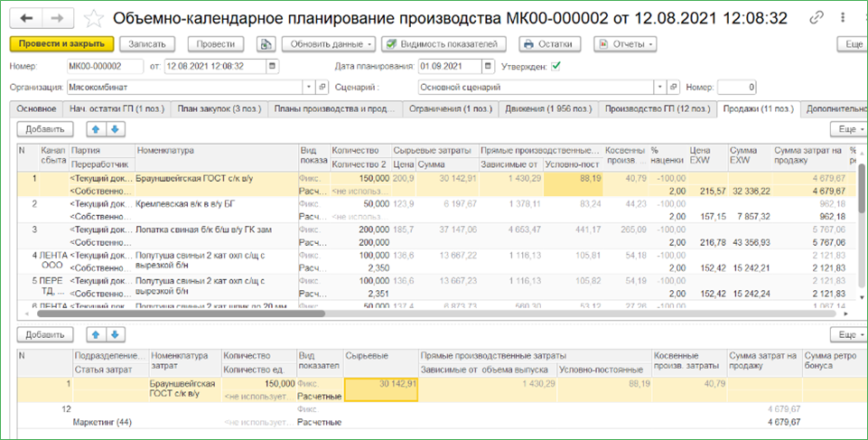Open calendar for Дата планирования field

(488, 67)
